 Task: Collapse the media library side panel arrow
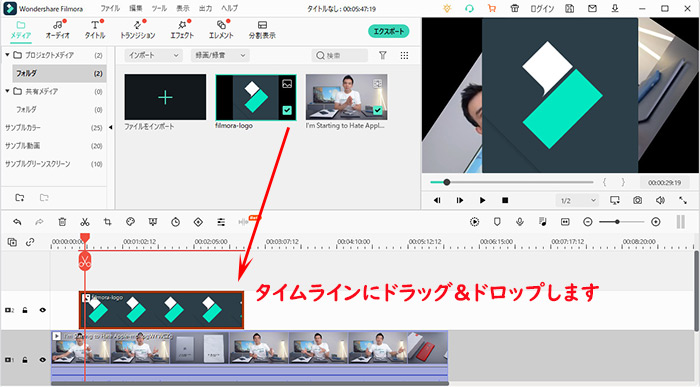click(110, 127)
